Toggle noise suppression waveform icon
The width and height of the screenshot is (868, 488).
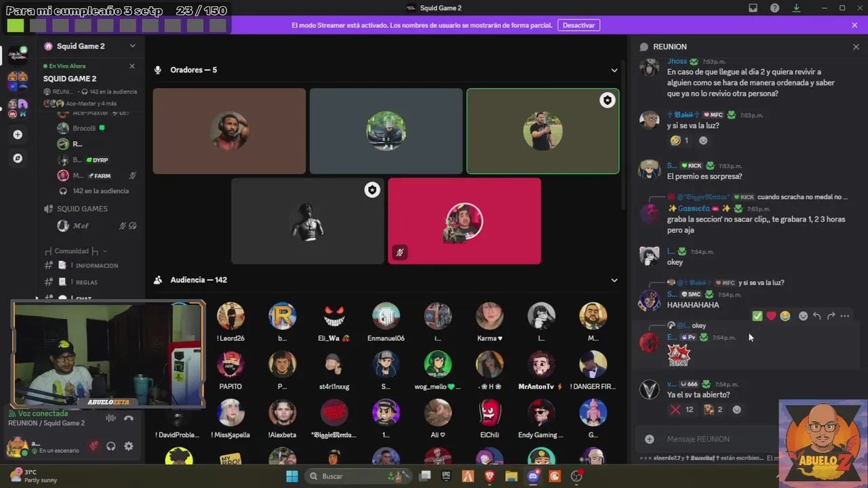[111, 418]
